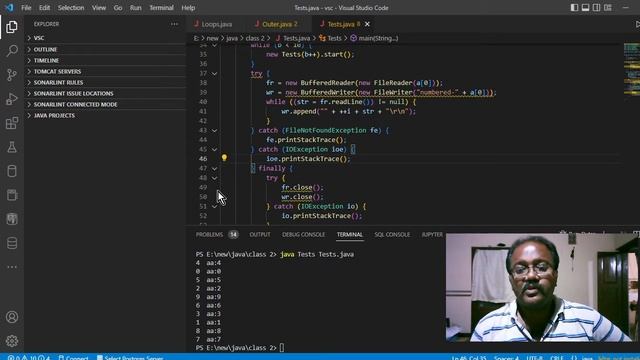Viewport: 640px width, 360px height.
Task: Expand the VSC folder section
Action: 105,38
